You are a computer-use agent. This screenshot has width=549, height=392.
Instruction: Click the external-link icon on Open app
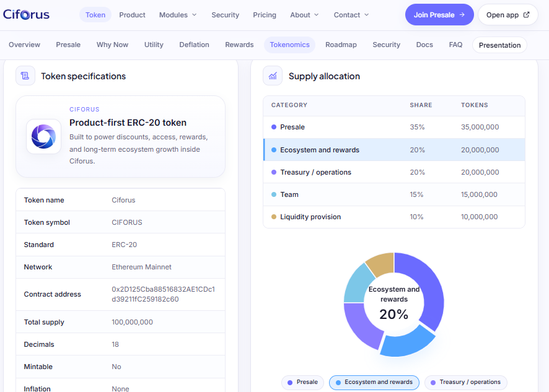(x=526, y=15)
